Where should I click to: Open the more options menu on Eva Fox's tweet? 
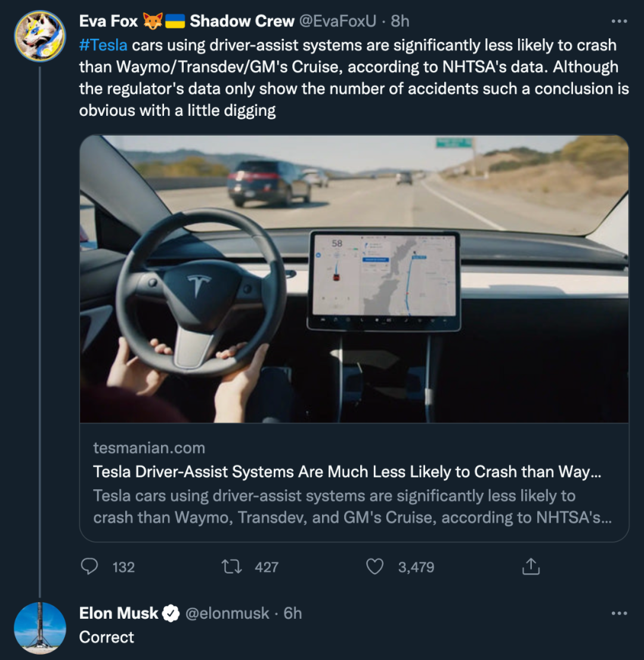tap(619, 21)
